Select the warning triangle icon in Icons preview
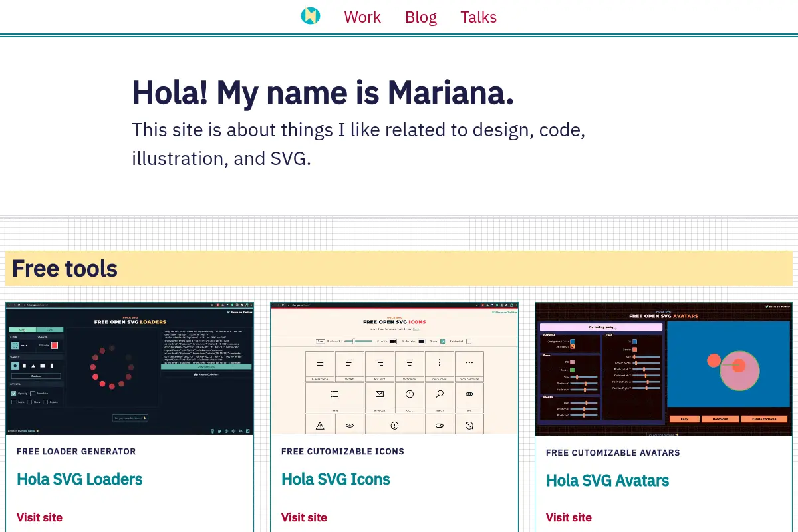The width and height of the screenshot is (798, 532). pyautogui.click(x=320, y=425)
